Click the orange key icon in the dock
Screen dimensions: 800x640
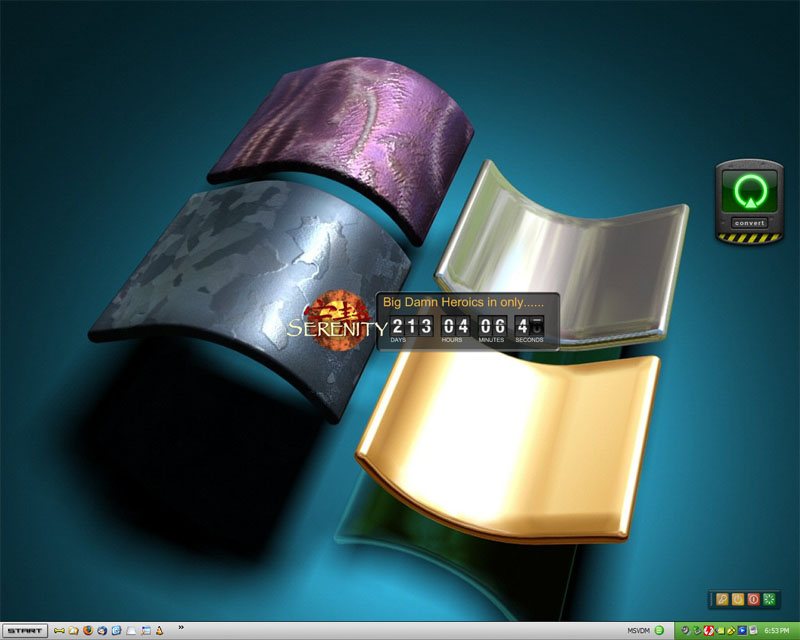[x=722, y=599]
